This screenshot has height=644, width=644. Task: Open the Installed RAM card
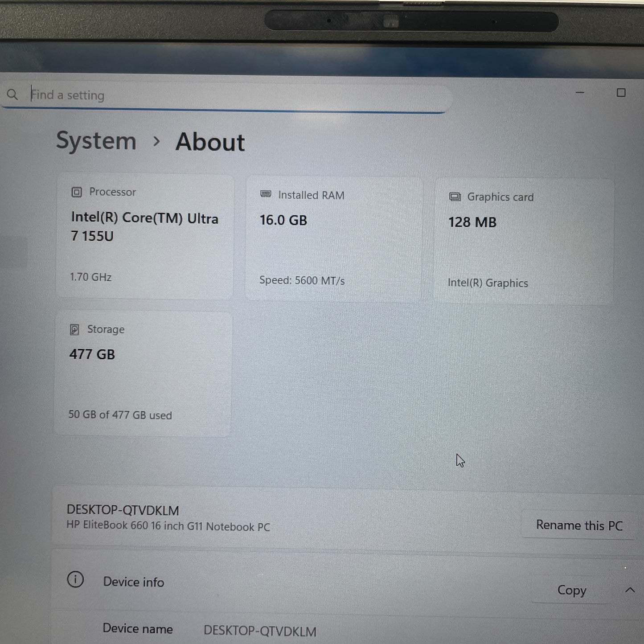coord(334,239)
